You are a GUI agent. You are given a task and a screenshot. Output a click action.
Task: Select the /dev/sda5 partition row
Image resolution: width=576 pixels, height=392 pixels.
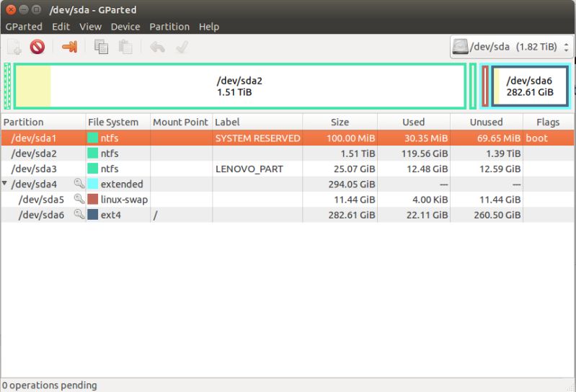(287, 200)
